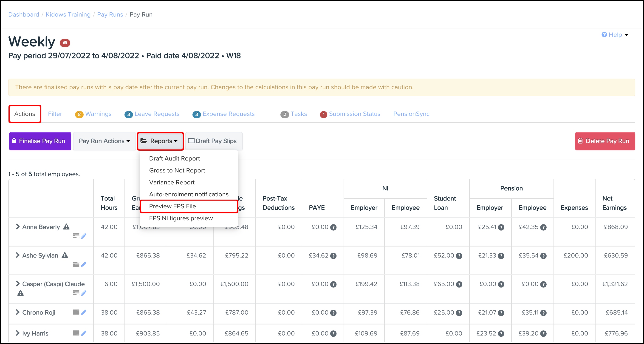Image resolution: width=644 pixels, height=344 pixels.
Task: Select Preview FPS File menu entry
Action: tap(172, 206)
